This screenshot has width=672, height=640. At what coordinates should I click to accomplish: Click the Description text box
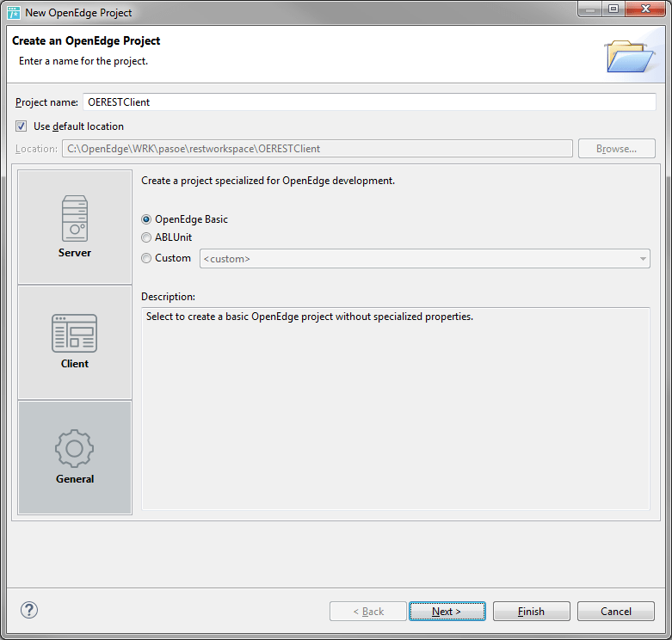396,409
